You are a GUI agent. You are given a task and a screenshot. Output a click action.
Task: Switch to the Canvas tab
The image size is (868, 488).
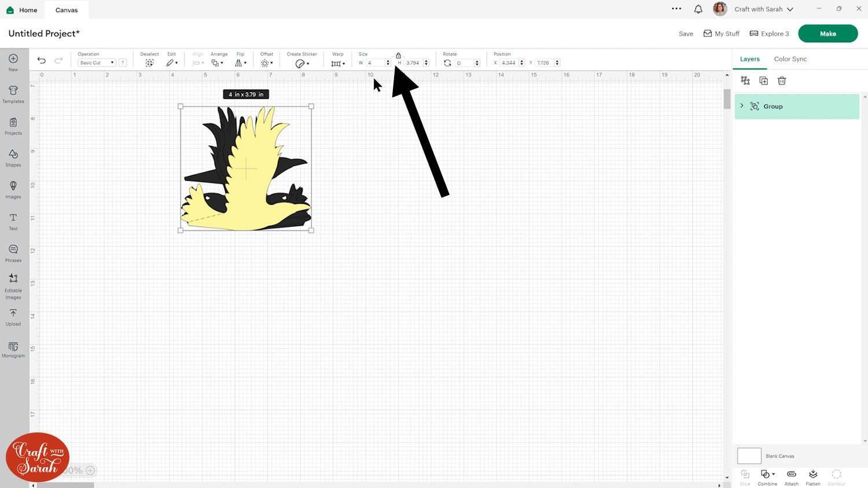(67, 10)
